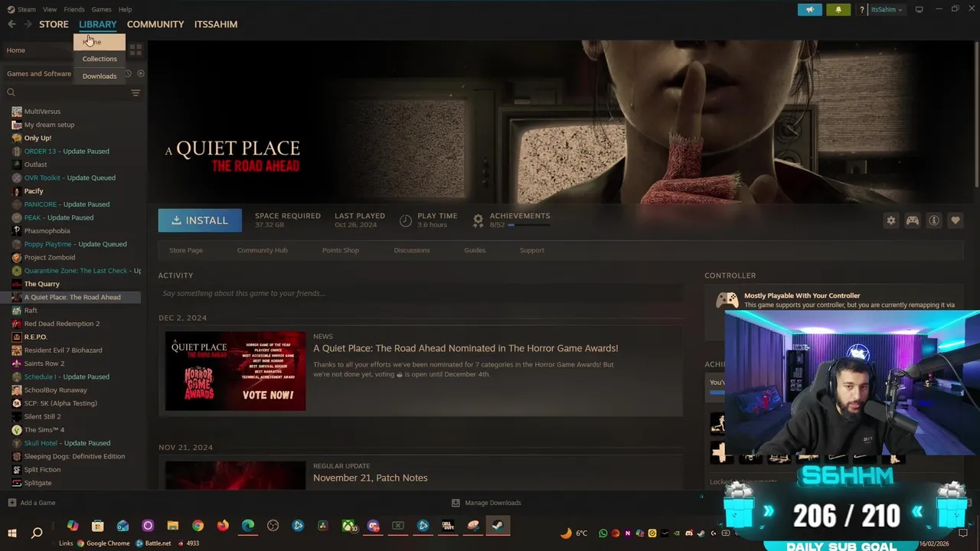This screenshot has width=980, height=551.
Task: Click the 'Say something about this game' field
Action: 420,293
